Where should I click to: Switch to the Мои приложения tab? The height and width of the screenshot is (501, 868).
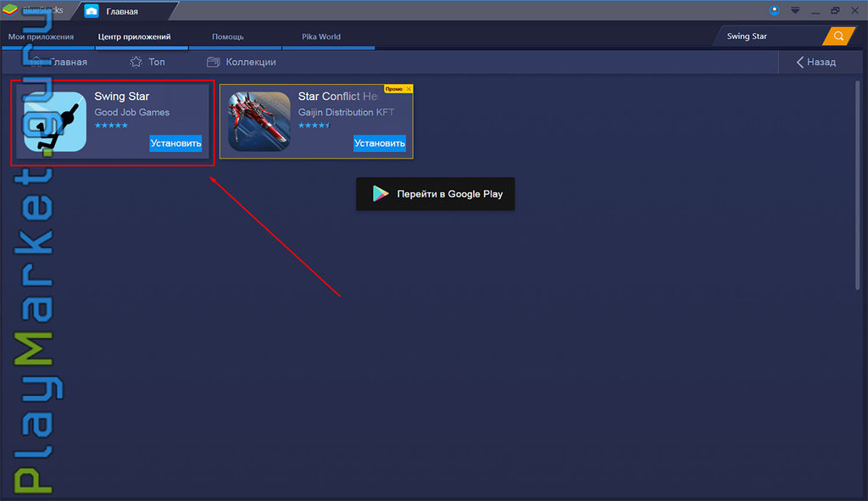coord(41,36)
